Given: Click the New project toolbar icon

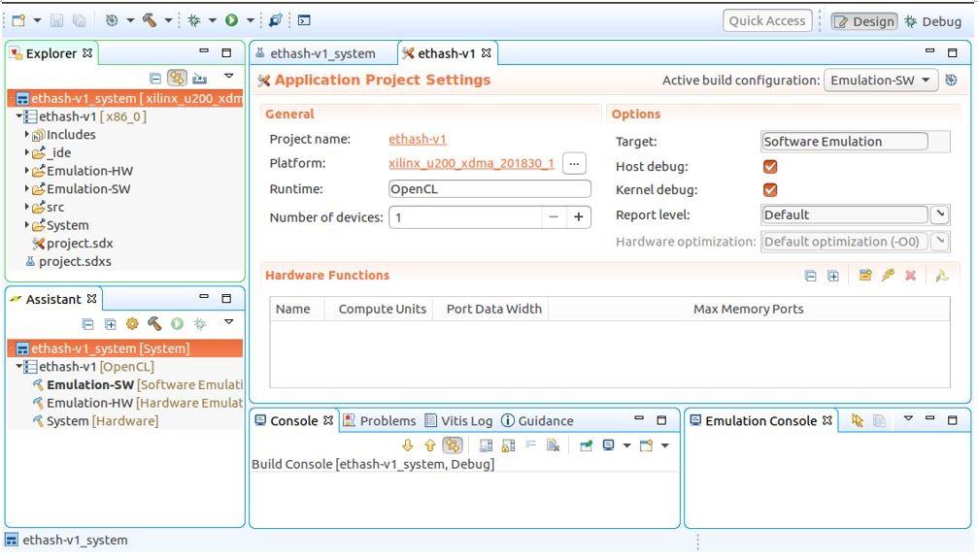Looking at the screenshot, I should [x=18, y=20].
